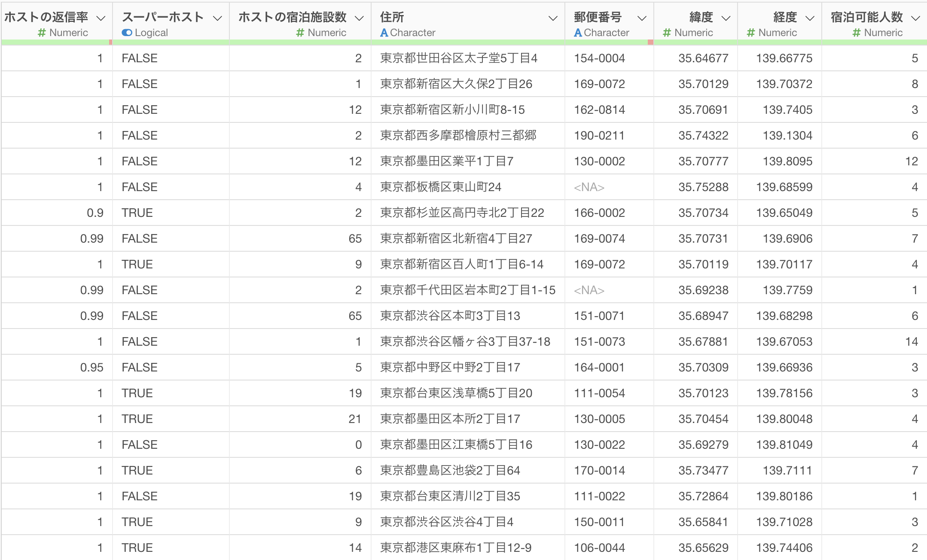Click the red NA marker in 郵便番号 quality bar

650,42
